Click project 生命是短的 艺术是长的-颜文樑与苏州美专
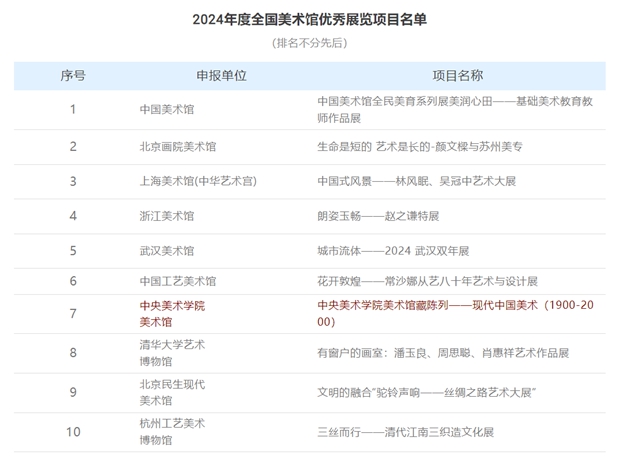 click(420, 147)
